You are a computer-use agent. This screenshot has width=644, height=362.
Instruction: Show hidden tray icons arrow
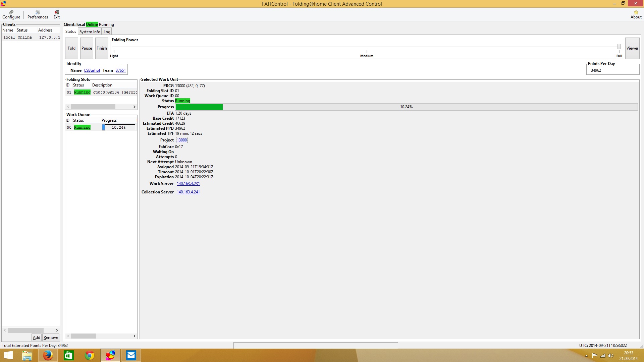586,356
